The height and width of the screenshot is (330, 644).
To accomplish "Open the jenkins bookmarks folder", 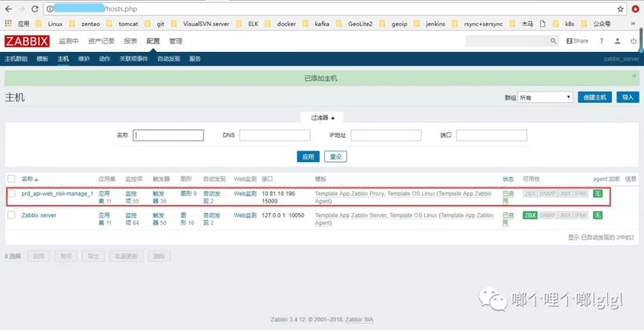I will pos(430,24).
